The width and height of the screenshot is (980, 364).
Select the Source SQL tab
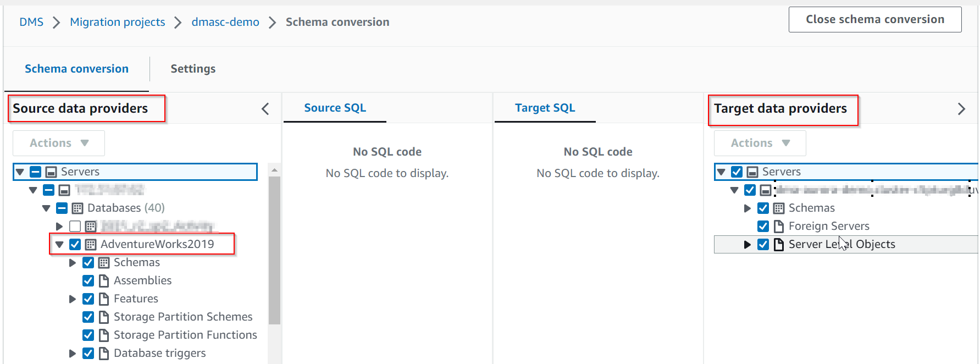click(335, 108)
